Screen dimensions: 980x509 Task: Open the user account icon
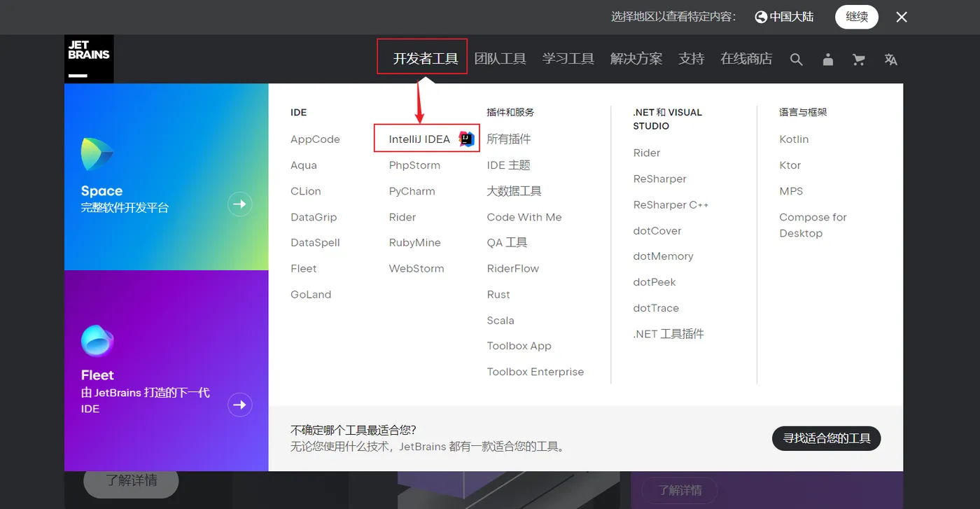pyautogui.click(x=828, y=60)
